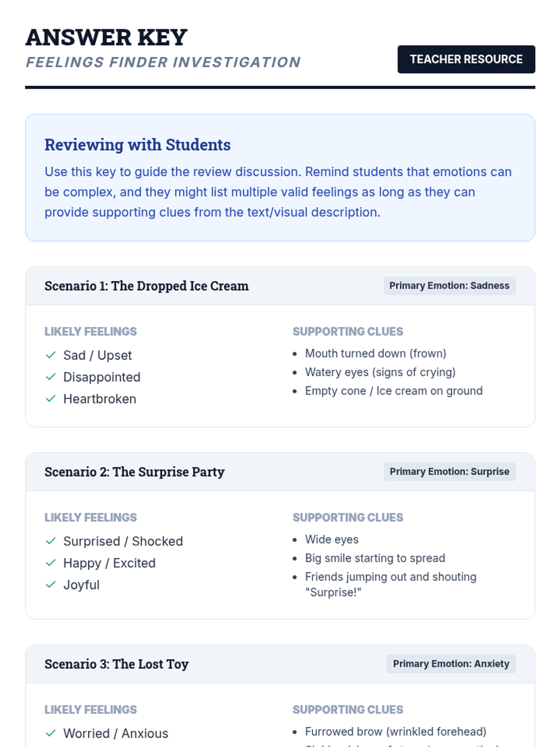Select the Primary Emotion: Anxiety tag
The width and height of the screenshot is (560, 747).
pos(451,664)
